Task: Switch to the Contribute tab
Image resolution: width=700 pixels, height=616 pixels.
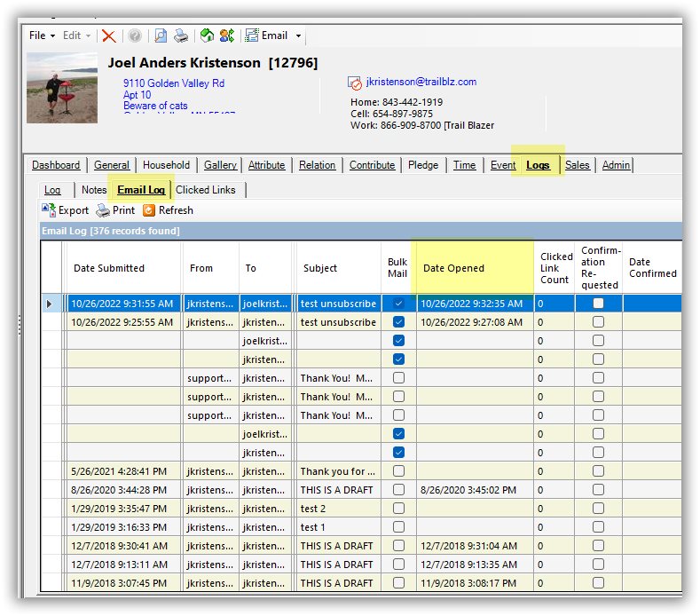Action: [372, 165]
